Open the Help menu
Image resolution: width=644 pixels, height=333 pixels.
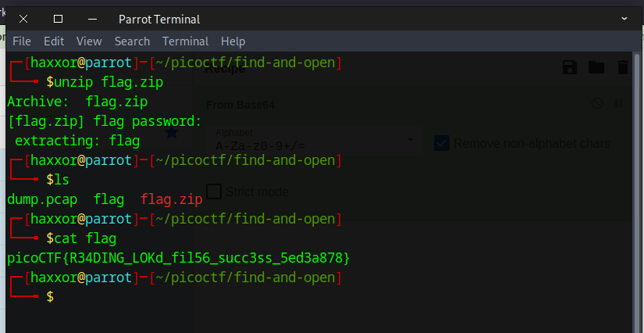[x=233, y=41]
